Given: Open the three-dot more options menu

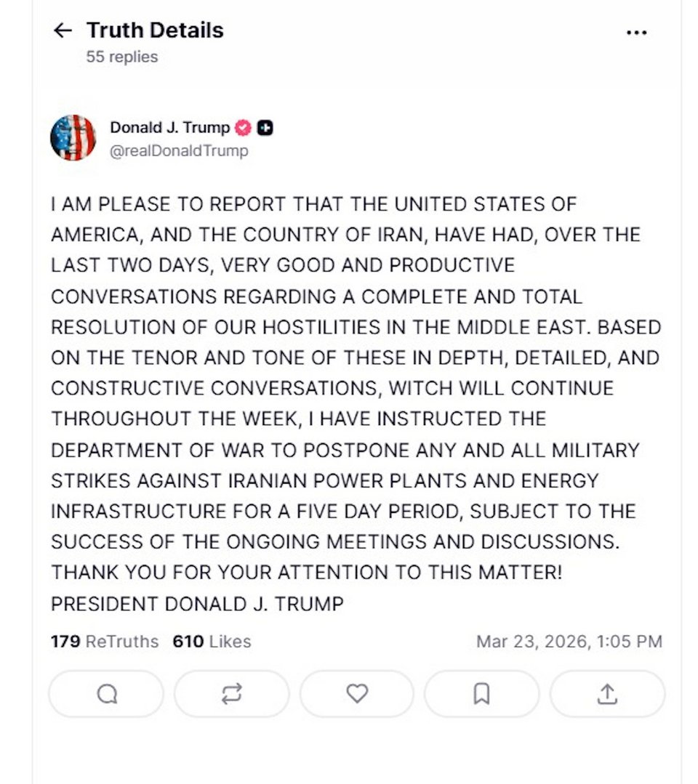Looking at the screenshot, I should (x=636, y=33).
